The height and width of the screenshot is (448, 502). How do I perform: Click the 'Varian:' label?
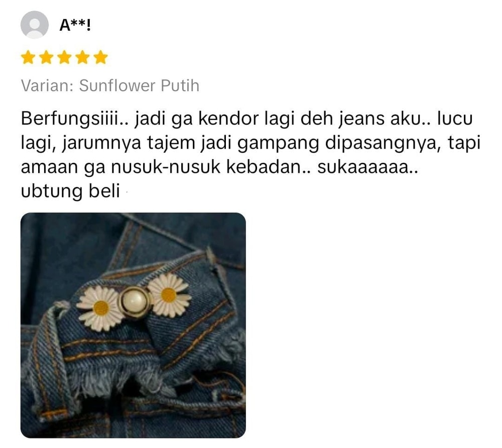(x=47, y=85)
